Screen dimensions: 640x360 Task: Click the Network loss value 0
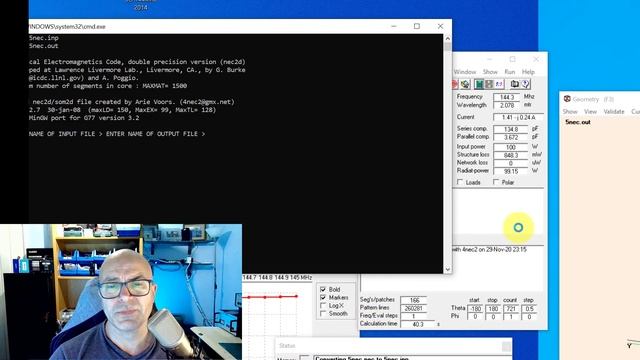[x=511, y=163]
